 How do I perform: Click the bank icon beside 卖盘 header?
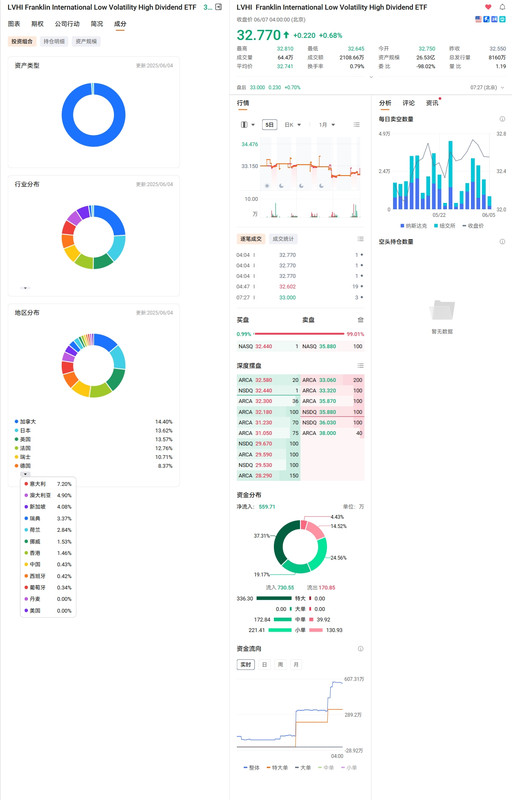pos(360,320)
